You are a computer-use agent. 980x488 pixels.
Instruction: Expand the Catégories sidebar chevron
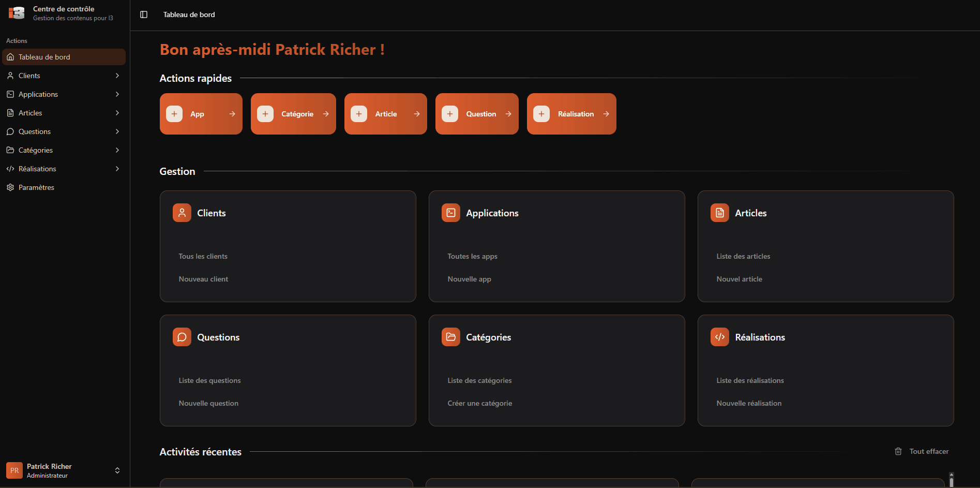click(x=117, y=150)
